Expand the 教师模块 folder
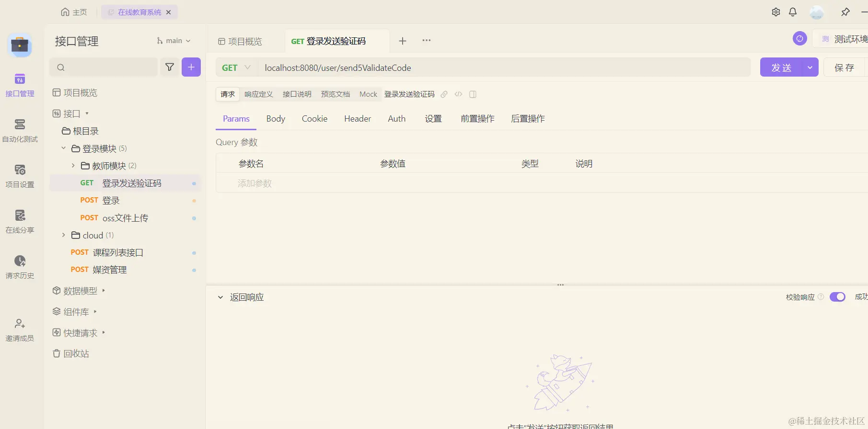Viewport: 868px width, 429px height. [x=73, y=166]
